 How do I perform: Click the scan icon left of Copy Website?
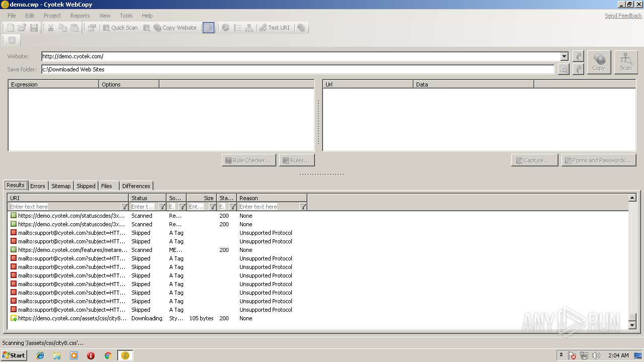(146, 28)
